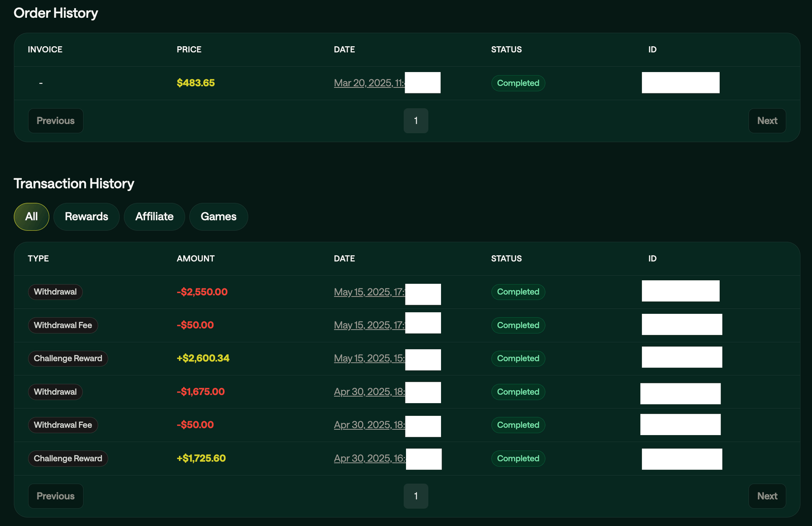Select the All transactions filter tab

31,217
